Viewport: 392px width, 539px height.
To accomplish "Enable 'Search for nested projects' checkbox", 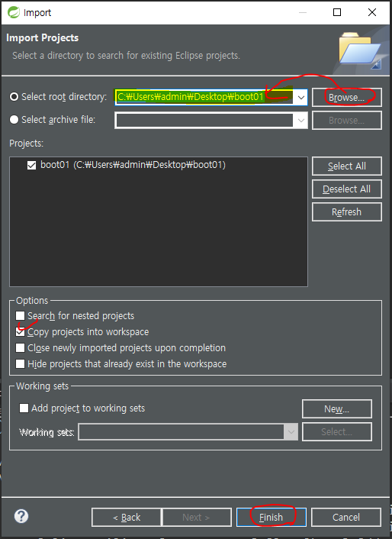I will coord(21,315).
